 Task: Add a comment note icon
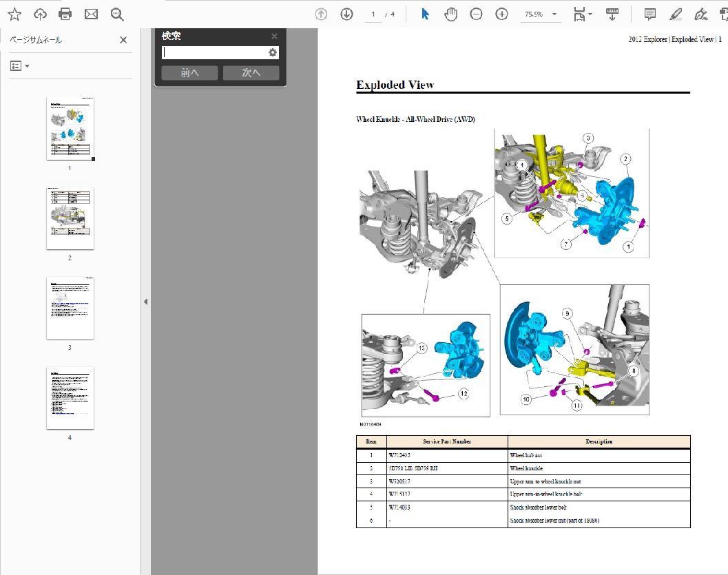coord(650,14)
